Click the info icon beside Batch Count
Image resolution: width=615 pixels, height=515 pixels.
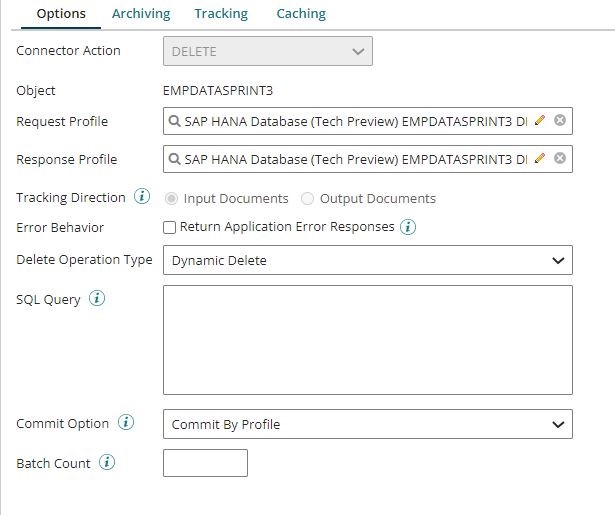(107, 463)
